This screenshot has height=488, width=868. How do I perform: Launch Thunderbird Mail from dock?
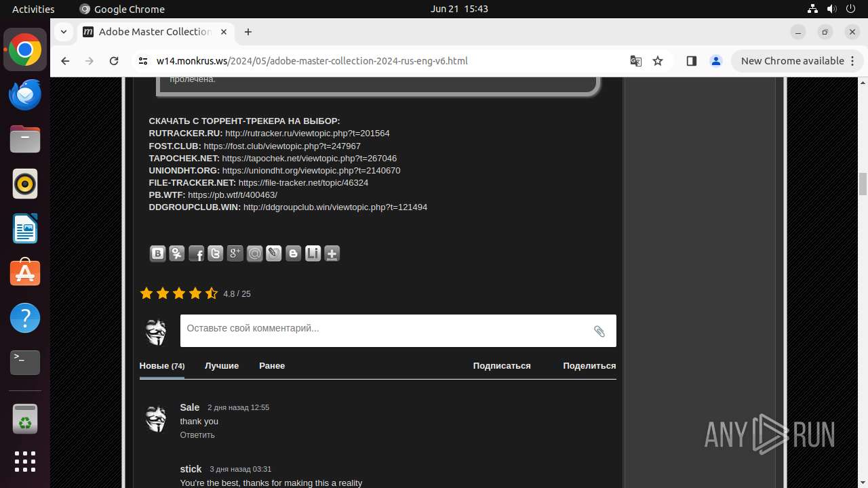[25, 94]
